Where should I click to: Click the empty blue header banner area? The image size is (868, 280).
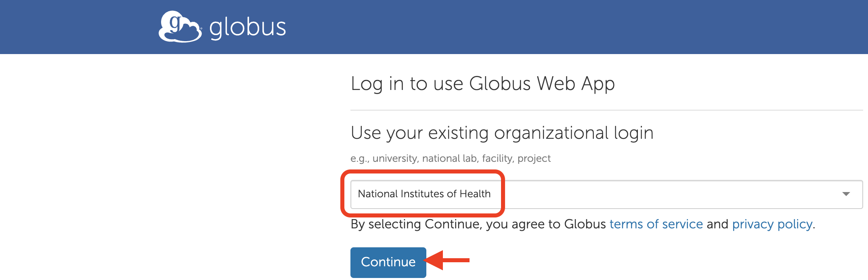coord(565,27)
